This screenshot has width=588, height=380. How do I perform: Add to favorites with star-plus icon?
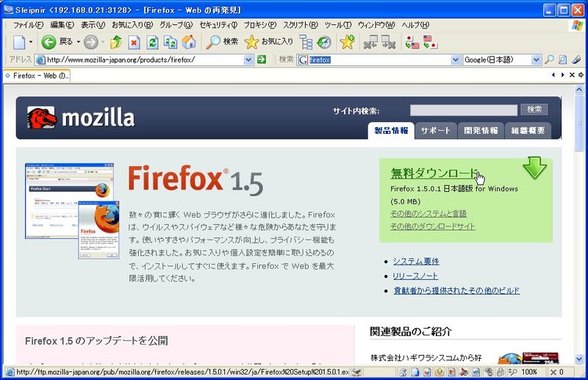tap(347, 42)
